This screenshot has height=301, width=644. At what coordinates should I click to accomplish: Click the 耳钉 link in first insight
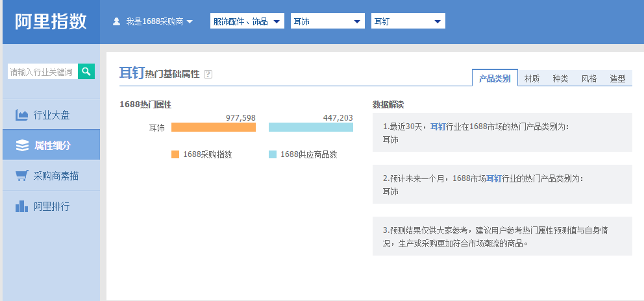coord(438,126)
